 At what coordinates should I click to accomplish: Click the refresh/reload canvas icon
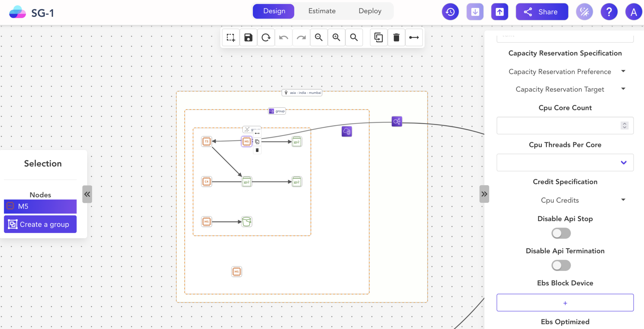(266, 37)
